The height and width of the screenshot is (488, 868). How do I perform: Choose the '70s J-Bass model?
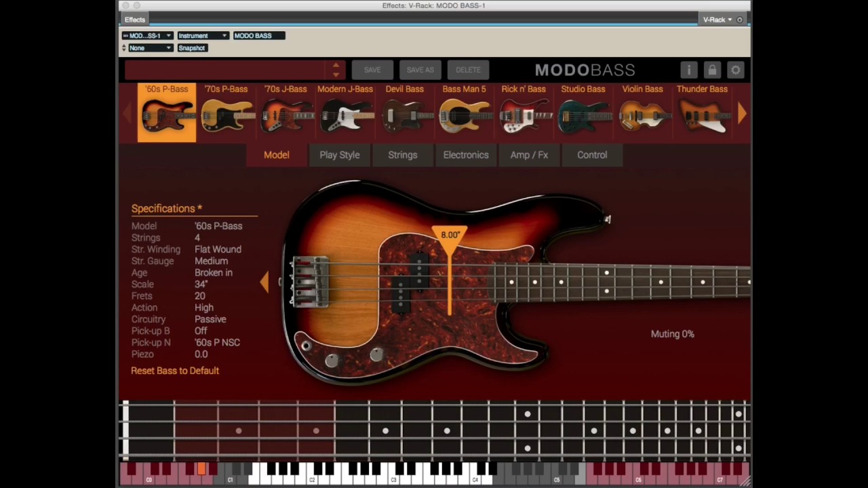coord(285,113)
